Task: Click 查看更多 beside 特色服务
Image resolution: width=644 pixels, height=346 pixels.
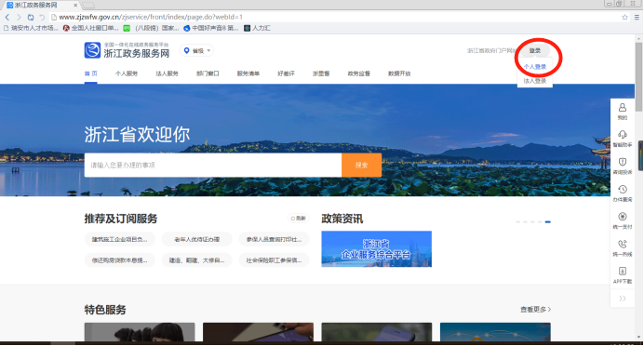Action: 535,310
